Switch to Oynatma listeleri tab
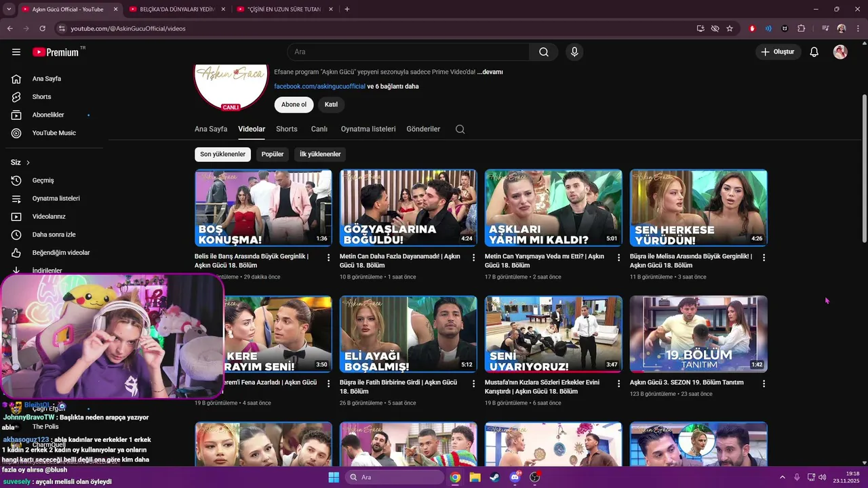The image size is (868, 488). click(368, 129)
